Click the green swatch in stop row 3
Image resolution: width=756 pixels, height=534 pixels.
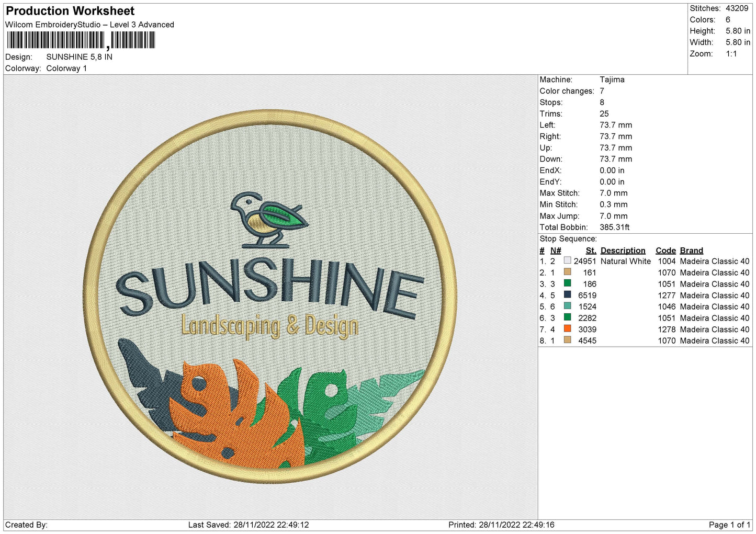(x=567, y=283)
